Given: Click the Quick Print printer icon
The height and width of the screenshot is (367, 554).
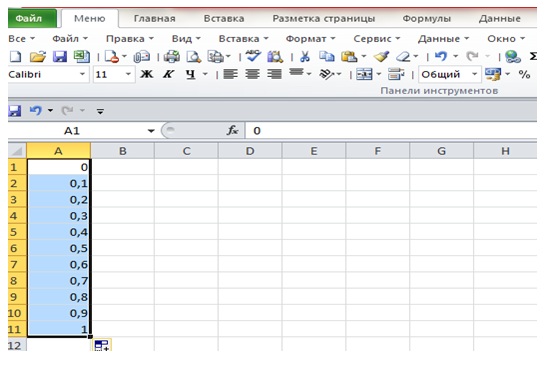Looking at the screenshot, I should coord(172,57).
